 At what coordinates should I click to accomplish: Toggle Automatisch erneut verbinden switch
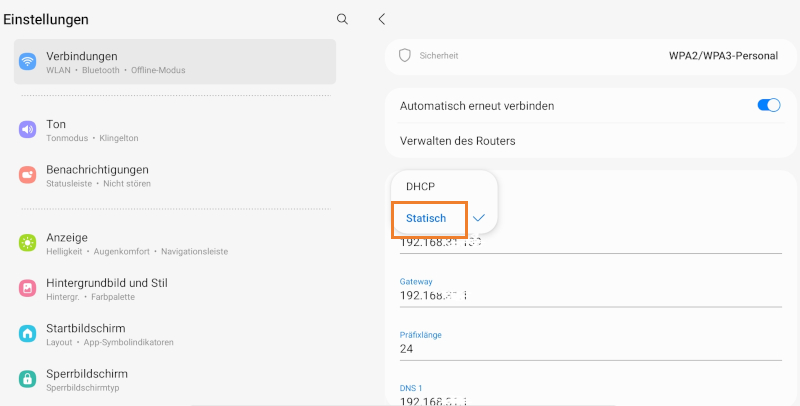pyautogui.click(x=769, y=106)
